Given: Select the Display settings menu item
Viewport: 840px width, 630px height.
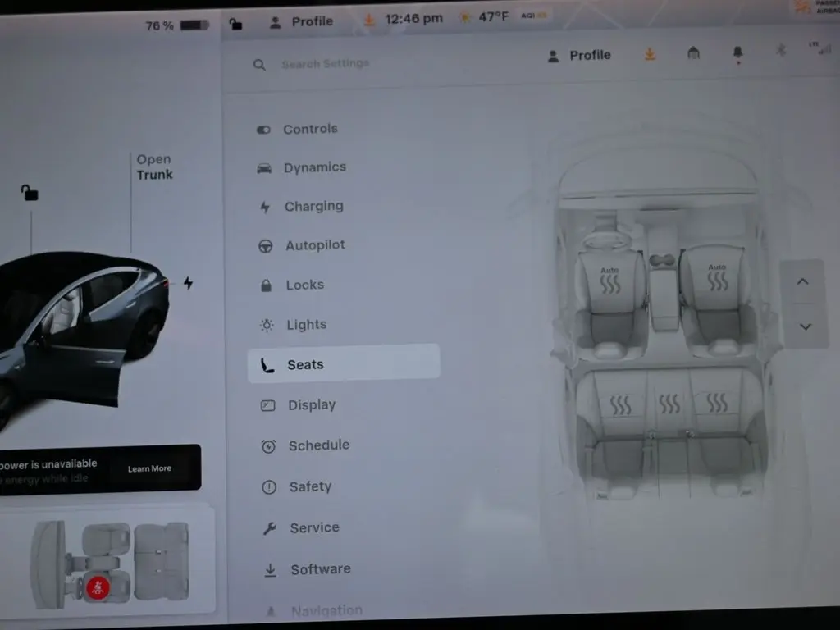Looking at the screenshot, I should 312,405.
